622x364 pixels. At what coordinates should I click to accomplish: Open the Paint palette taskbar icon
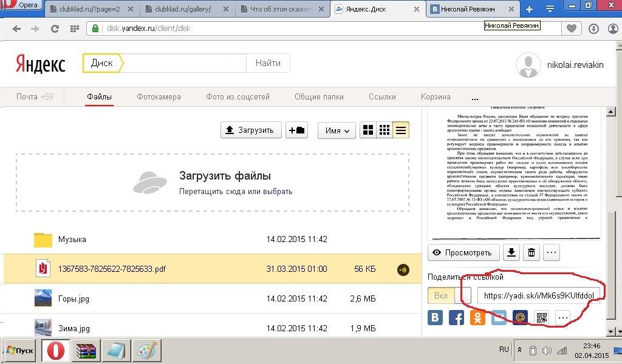tap(146, 351)
